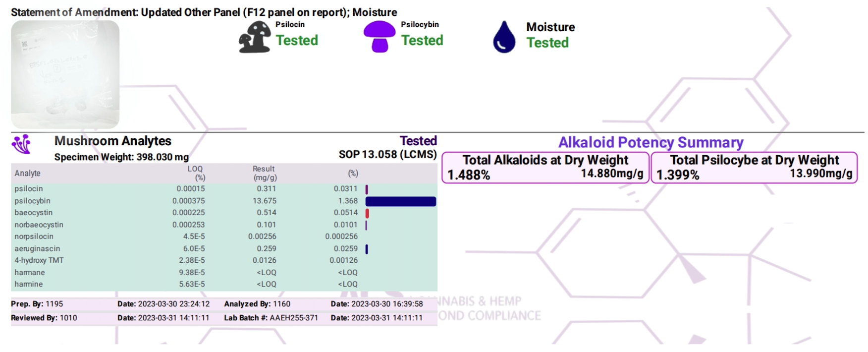Open the sample photo thumbnail
868x352 pixels.
(x=65, y=74)
